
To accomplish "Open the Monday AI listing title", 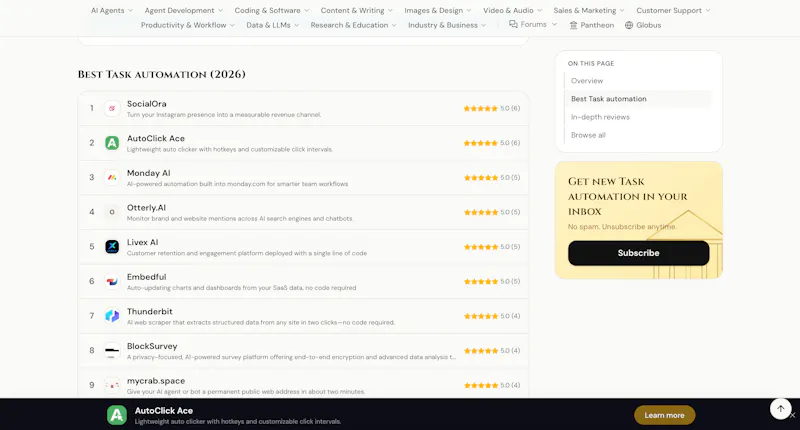I will pyautogui.click(x=148, y=173).
